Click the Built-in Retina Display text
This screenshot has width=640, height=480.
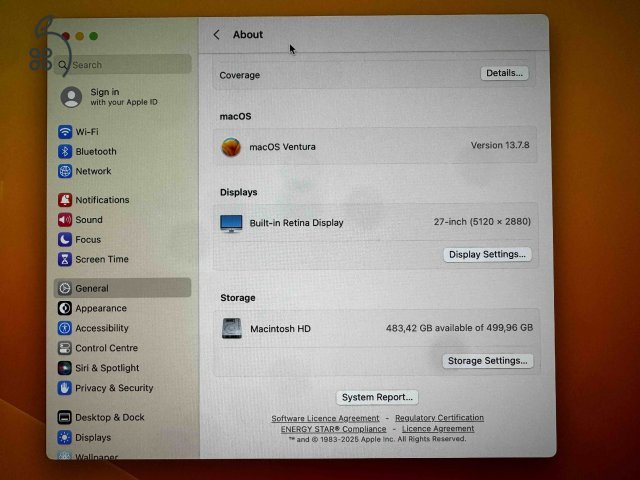[x=296, y=223]
